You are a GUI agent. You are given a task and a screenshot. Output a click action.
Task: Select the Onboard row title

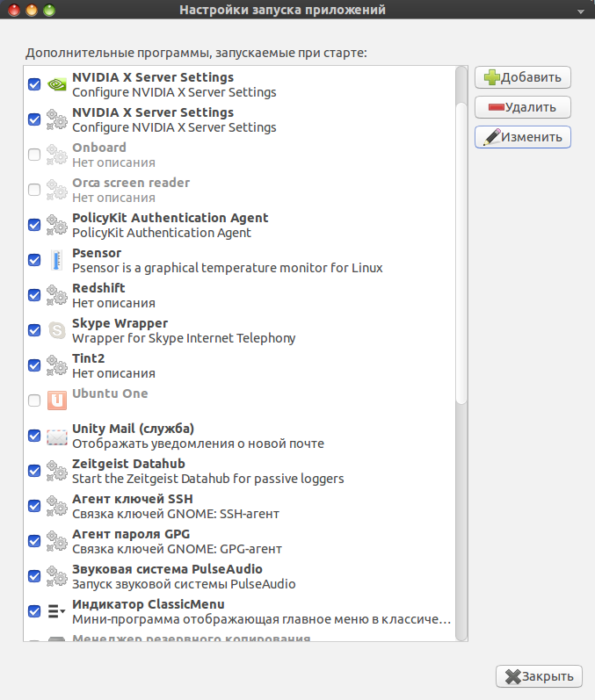click(x=99, y=148)
